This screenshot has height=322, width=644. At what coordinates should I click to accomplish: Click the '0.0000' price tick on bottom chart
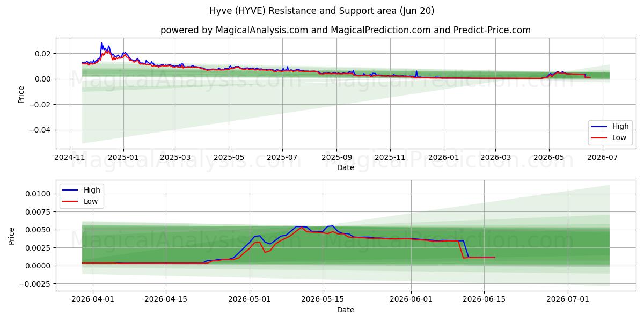click(39, 266)
